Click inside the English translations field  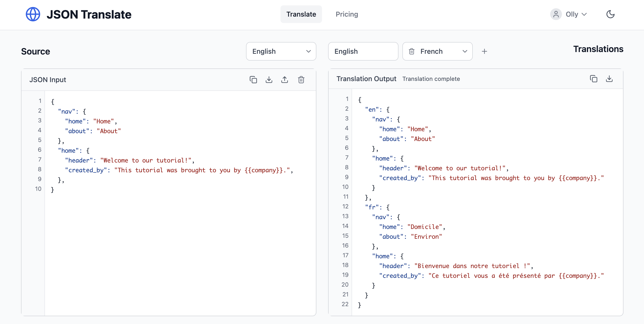[363, 51]
